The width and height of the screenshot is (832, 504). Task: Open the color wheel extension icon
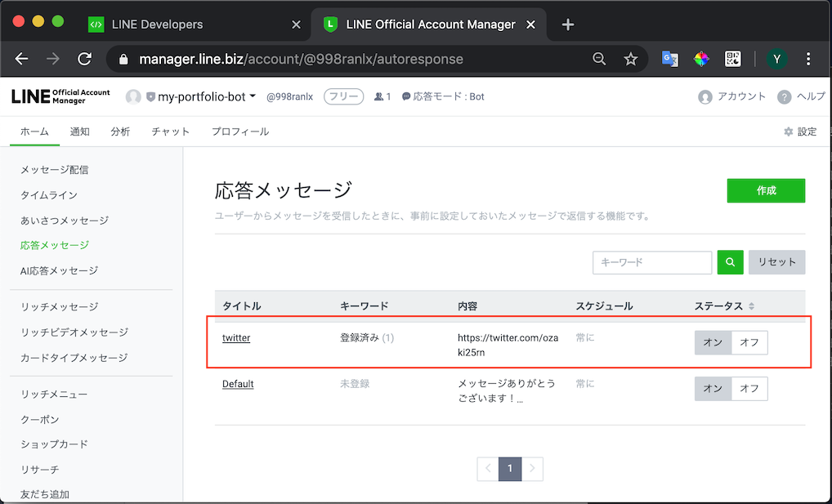click(x=701, y=59)
